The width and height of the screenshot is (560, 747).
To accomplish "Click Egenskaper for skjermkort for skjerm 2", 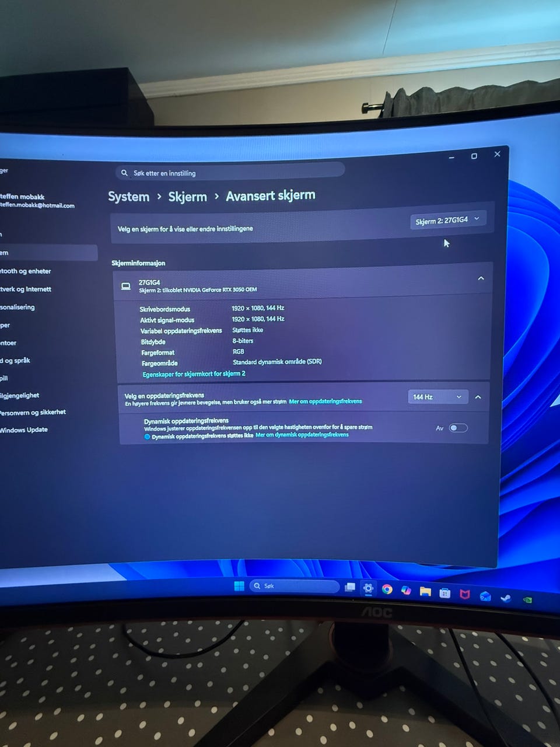I will 194,374.
